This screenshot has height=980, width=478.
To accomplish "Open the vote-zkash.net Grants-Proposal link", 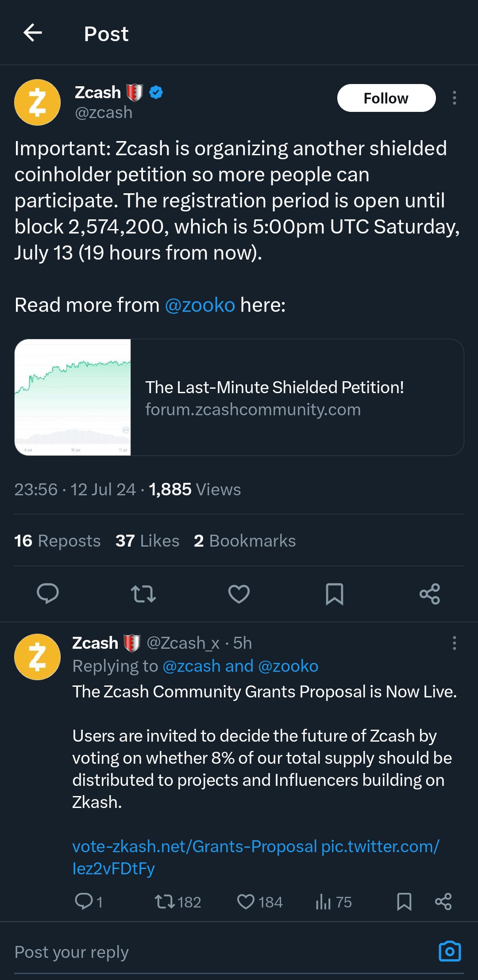I will coord(194,846).
